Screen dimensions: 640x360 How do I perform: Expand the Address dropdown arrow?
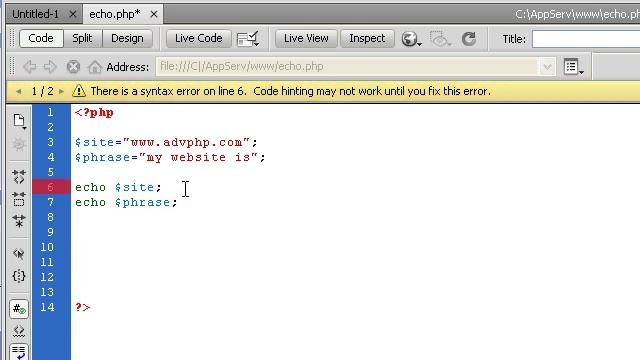click(547, 67)
